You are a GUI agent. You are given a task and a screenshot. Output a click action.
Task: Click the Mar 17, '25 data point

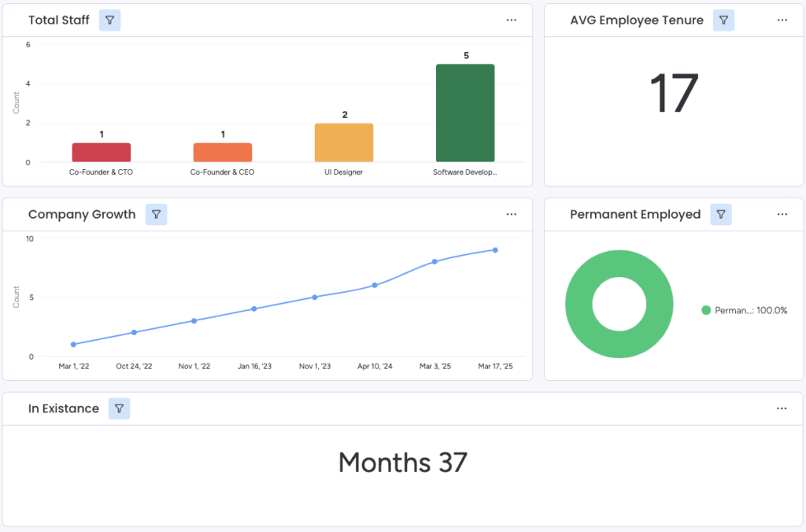pyautogui.click(x=495, y=250)
